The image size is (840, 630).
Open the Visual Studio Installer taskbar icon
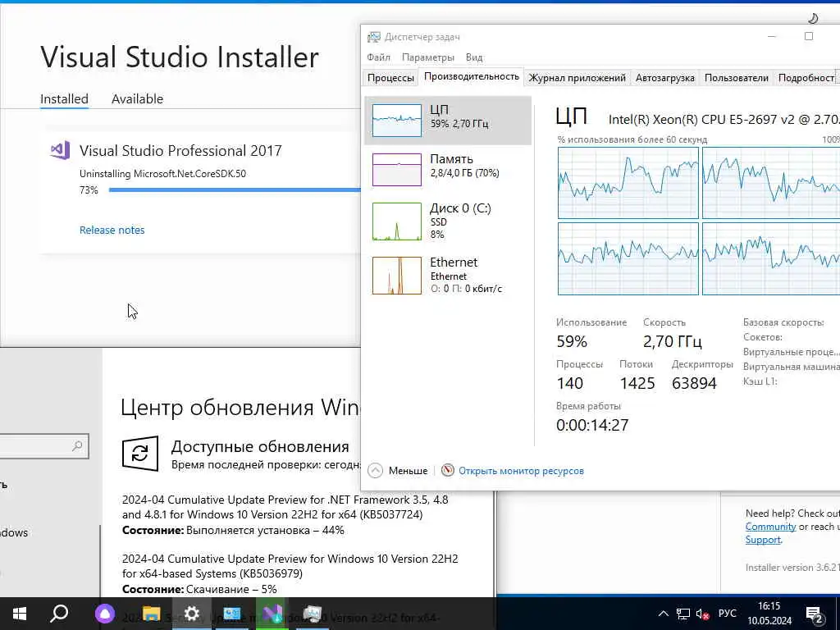point(272,614)
